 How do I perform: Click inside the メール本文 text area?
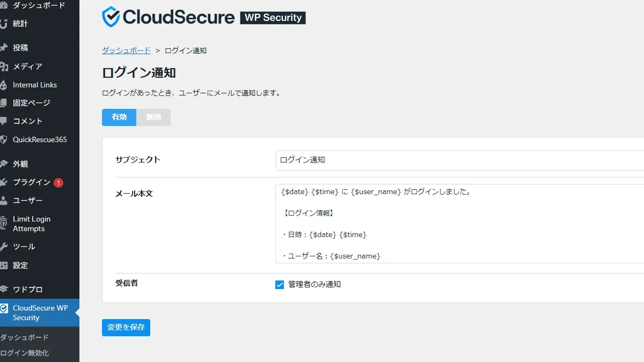point(460,224)
